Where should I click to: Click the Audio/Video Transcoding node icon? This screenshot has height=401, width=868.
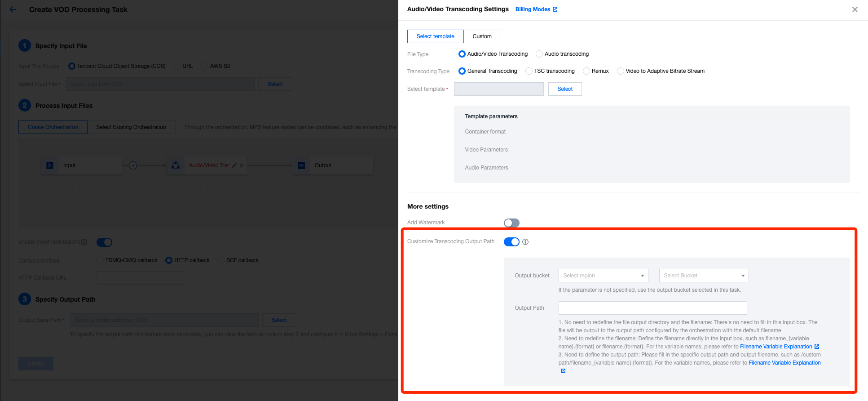pos(176,165)
